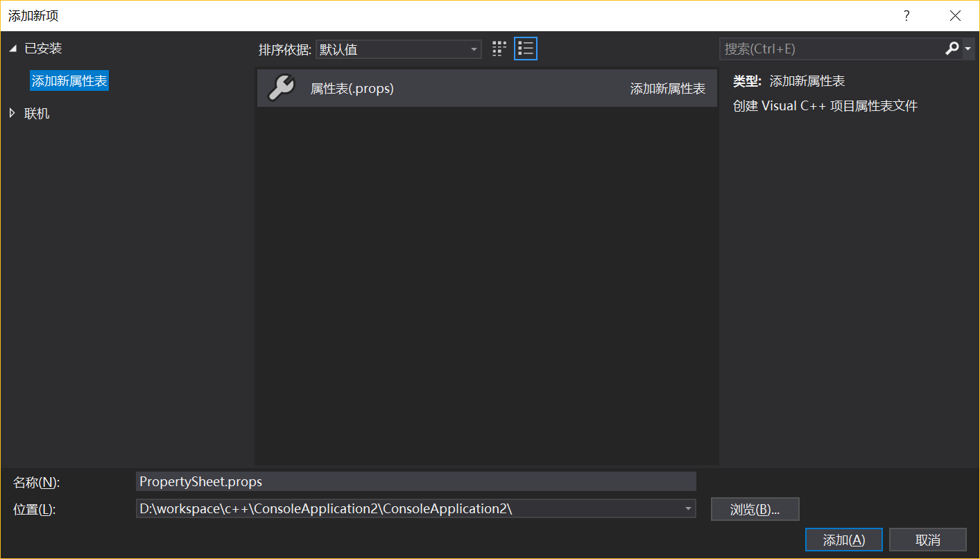Click inside the 名称 name input field

tap(416, 481)
